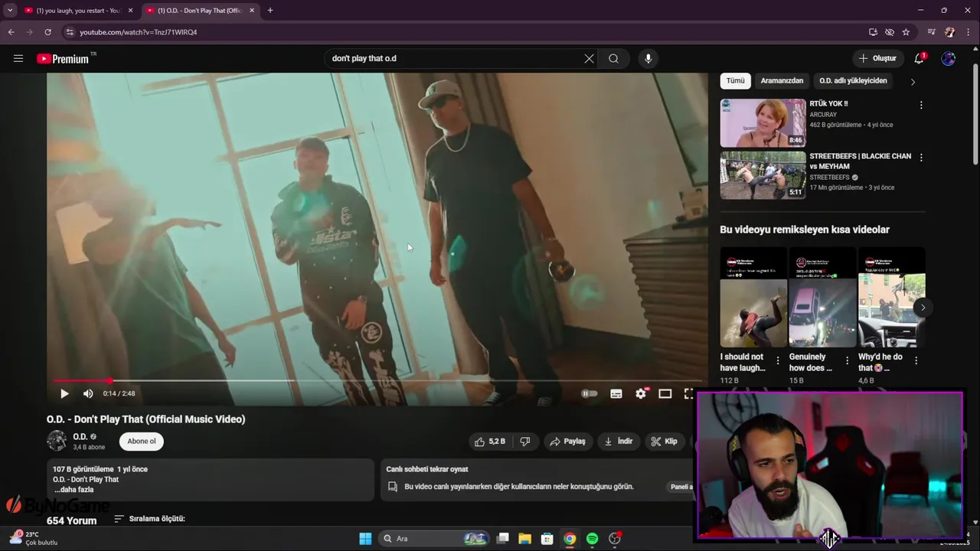980x551 pixels.
Task: Click the Oluştur create button
Action: pos(877,58)
